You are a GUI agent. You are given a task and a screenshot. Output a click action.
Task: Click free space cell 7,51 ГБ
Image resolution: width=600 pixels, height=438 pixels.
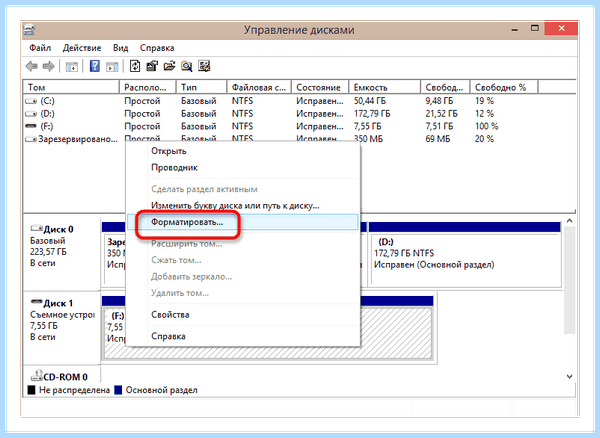coord(439,126)
